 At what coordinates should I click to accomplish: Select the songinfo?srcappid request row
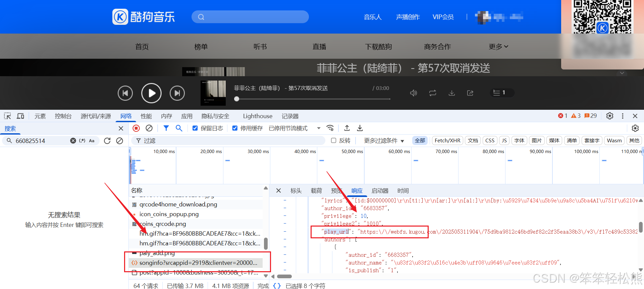196,263
